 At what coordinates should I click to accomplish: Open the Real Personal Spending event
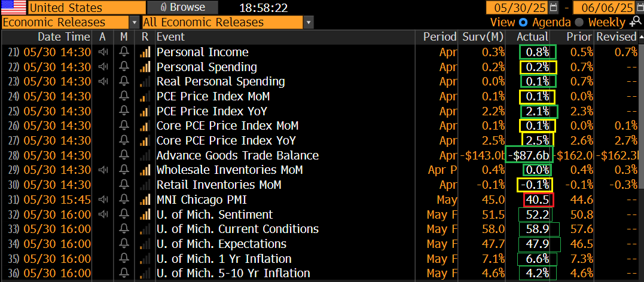click(221, 81)
